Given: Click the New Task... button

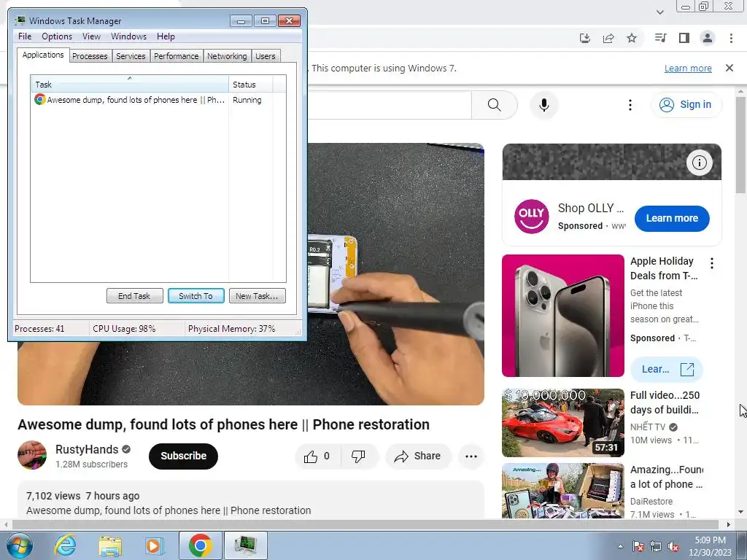Looking at the screenshot, I should click(x=257, y=296).
